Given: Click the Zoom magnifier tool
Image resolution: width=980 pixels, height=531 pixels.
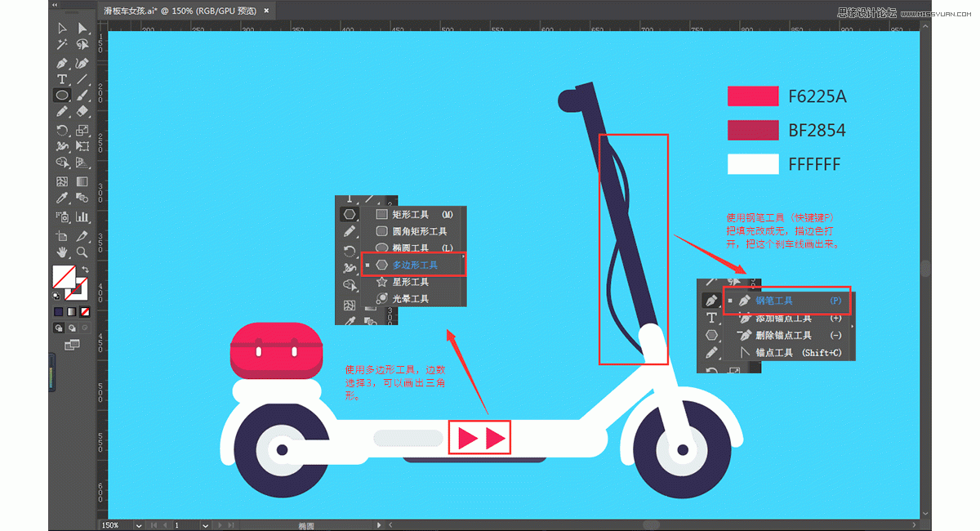Looking at the screenshot, I should (82, 252).
